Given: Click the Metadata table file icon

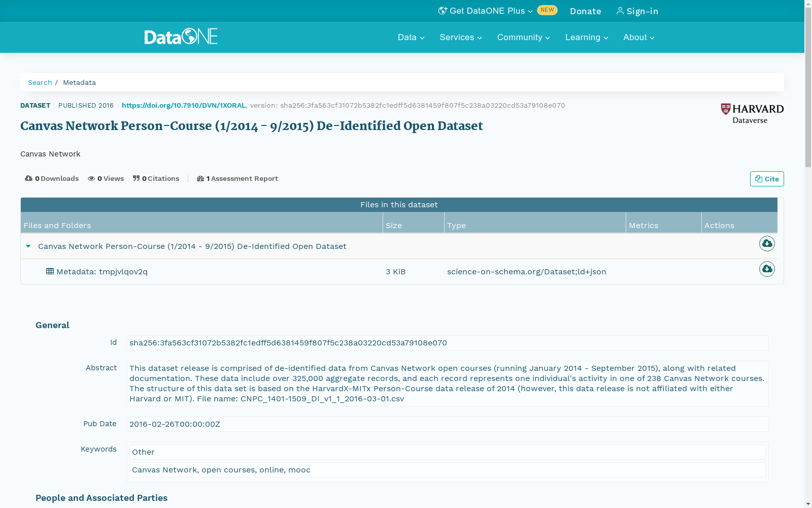Looking at the screenshot, I should (50, 271).
